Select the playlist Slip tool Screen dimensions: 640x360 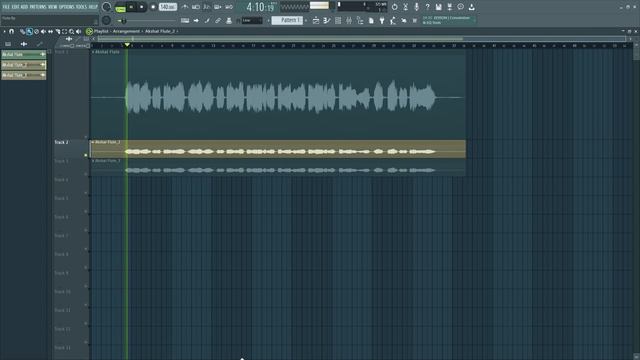tap(50, 31)
